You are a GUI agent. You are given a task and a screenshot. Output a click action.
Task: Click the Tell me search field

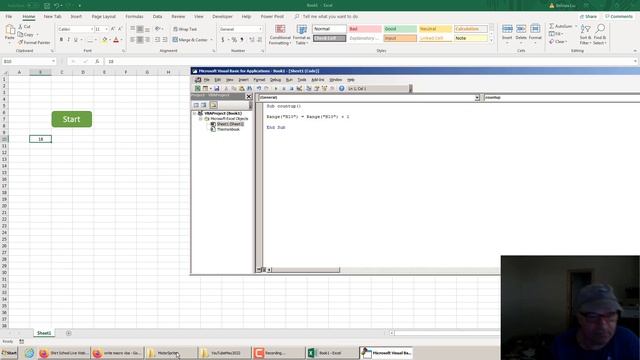pyautogui.click(x=330, y=16)
